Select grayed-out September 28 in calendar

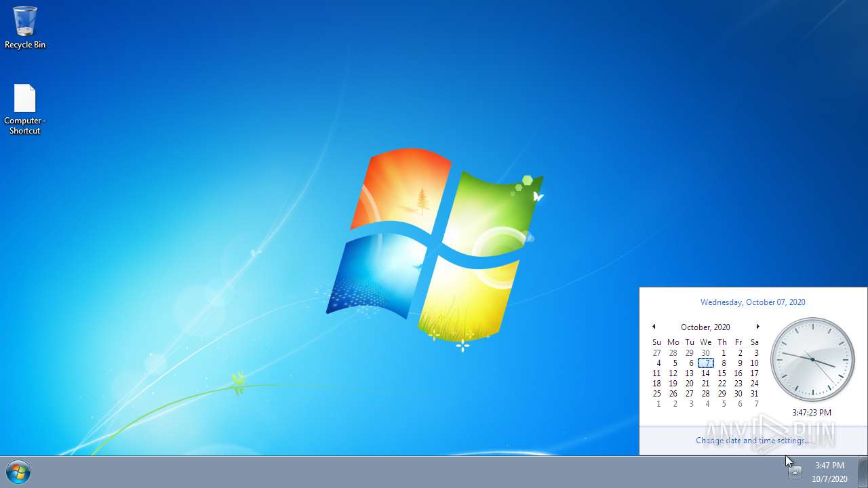point(673,353)
